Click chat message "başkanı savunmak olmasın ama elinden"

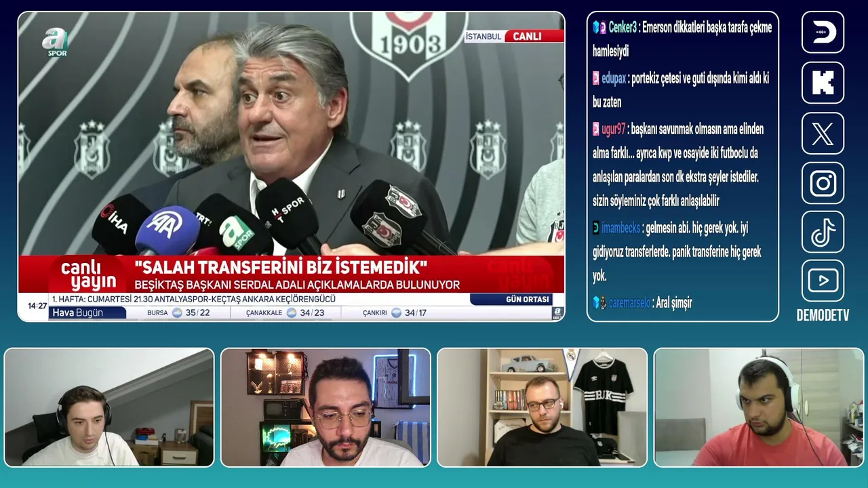(x=698, y=129)
